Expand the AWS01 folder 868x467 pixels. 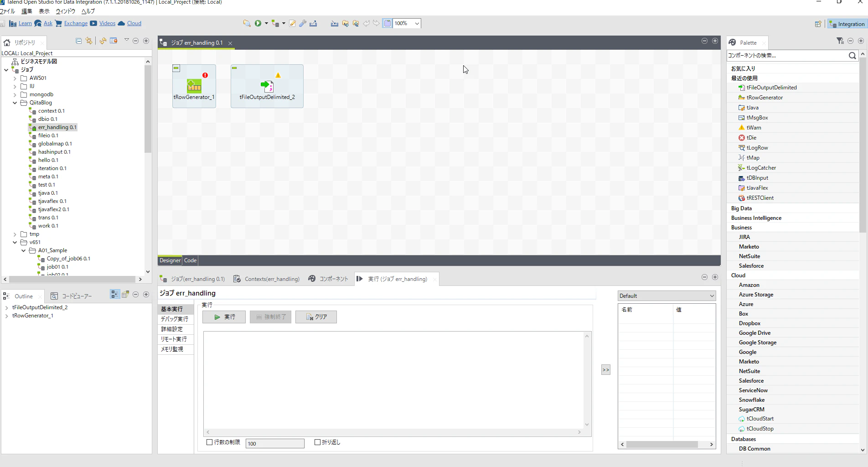tap(15, 78)
